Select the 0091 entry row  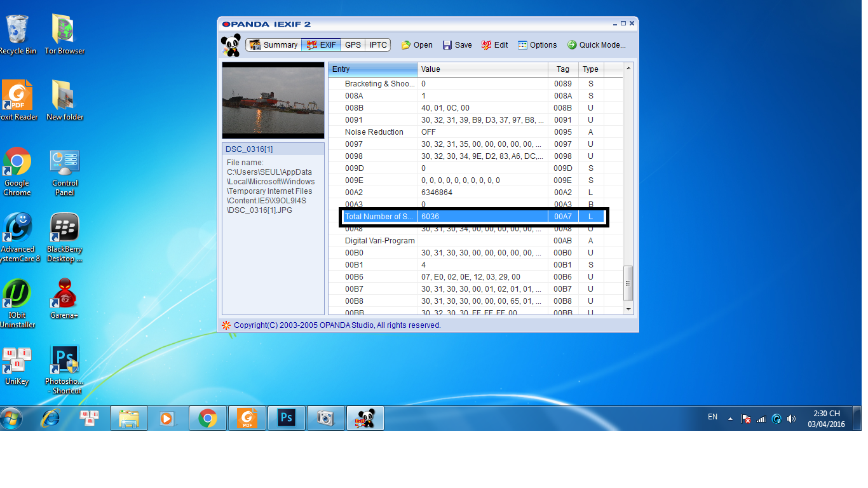pos(475,120)
